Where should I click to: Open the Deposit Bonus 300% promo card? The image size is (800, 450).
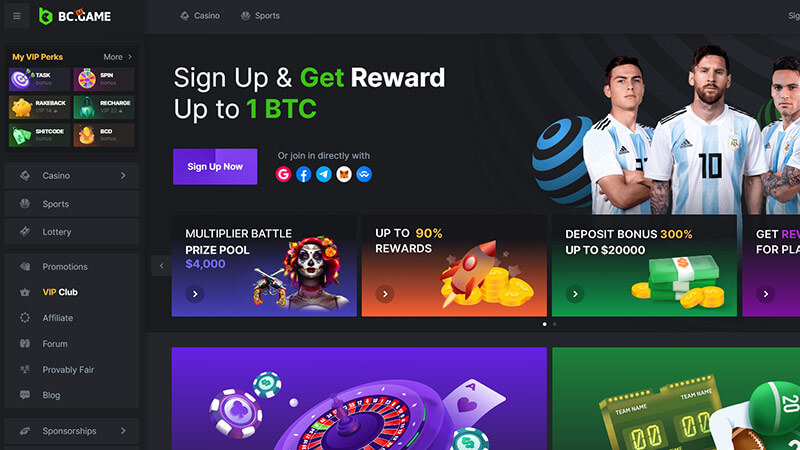644,266
